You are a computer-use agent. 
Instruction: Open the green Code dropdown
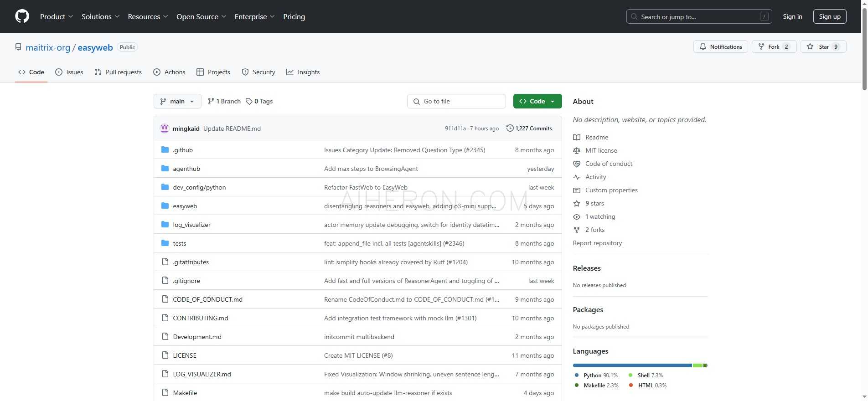[x=537, y=101]
